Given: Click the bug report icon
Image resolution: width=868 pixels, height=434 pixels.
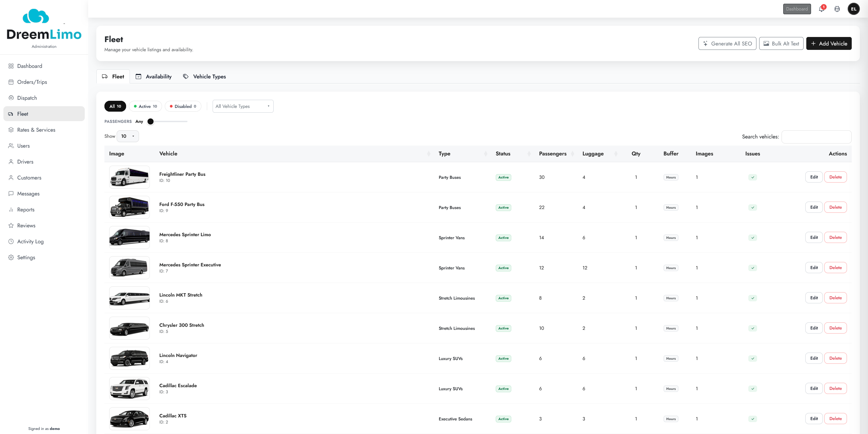Looking at the screenshot, I should pyautogui.click(x=837, y=9).
